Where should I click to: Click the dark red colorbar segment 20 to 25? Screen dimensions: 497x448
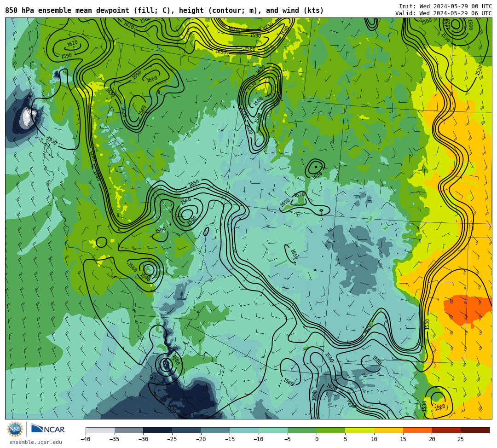[x=446, y=430]
